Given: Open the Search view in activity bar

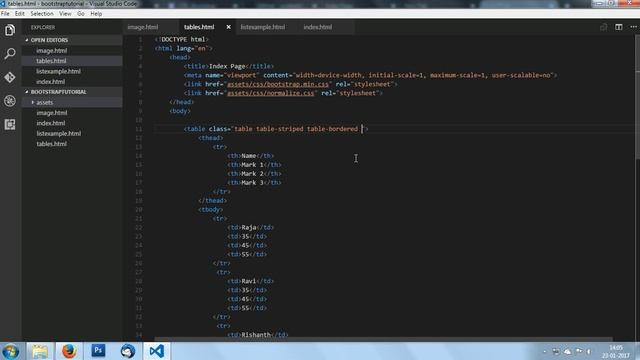Looking at the screenshot, I should coord(10,53).
